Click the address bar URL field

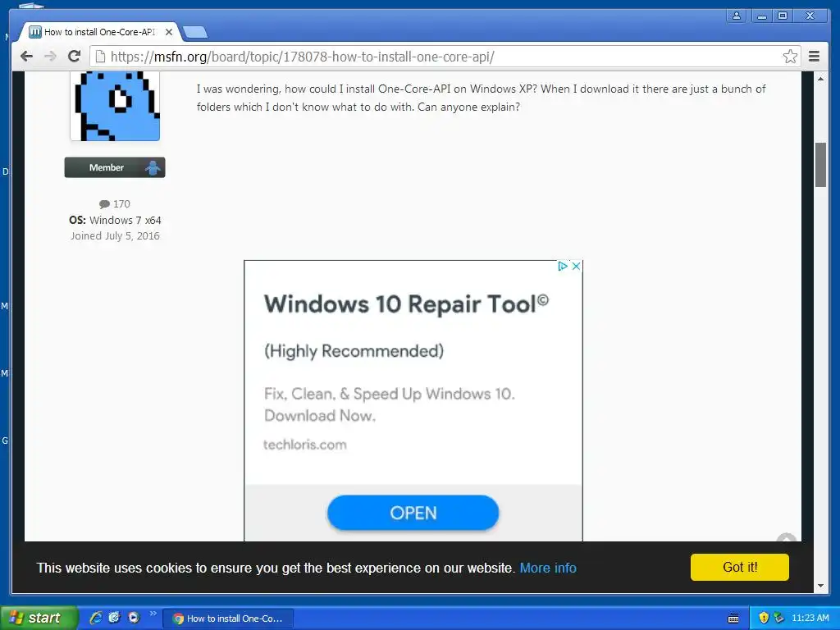point(445,57)
